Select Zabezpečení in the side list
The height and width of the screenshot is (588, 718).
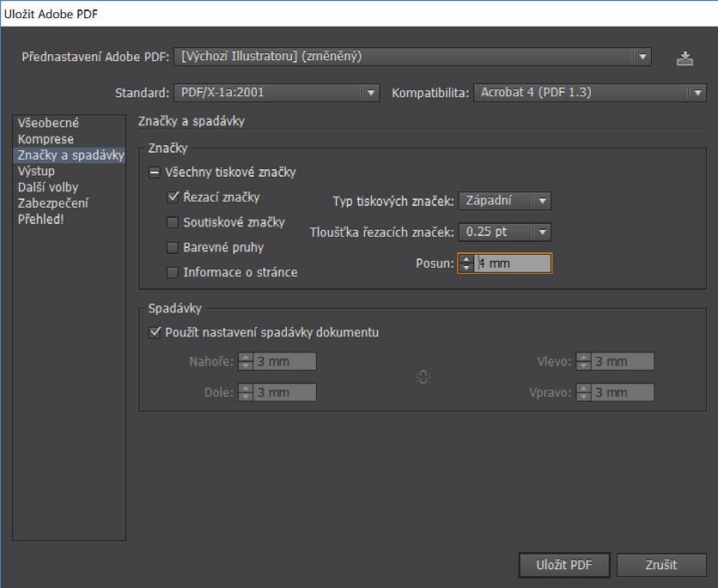70,203
